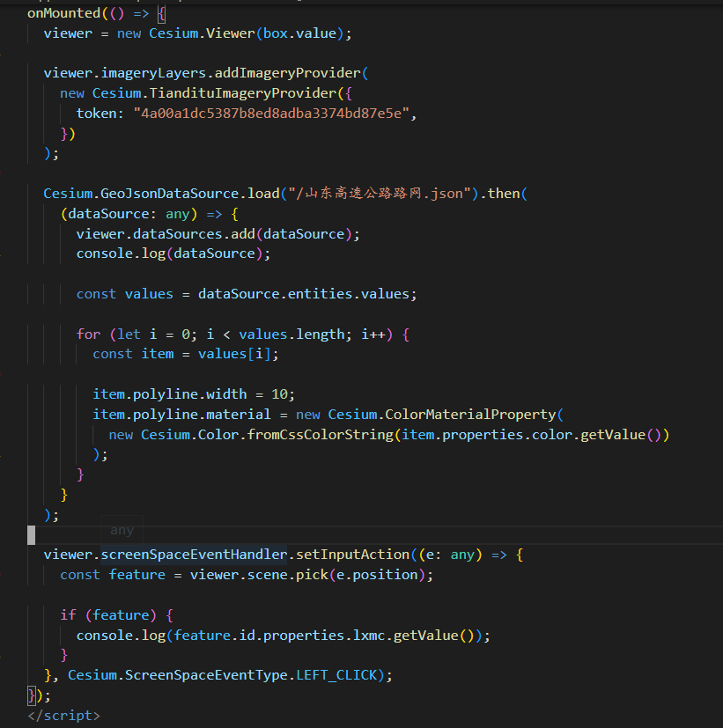Click the 'imageryLayers' property
This screenshot has width=723, height=728.
tap(153, 73)
